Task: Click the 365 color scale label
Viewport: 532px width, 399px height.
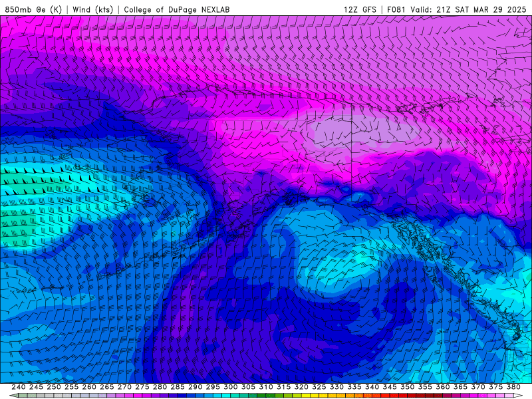Action: tap(460, 387)
